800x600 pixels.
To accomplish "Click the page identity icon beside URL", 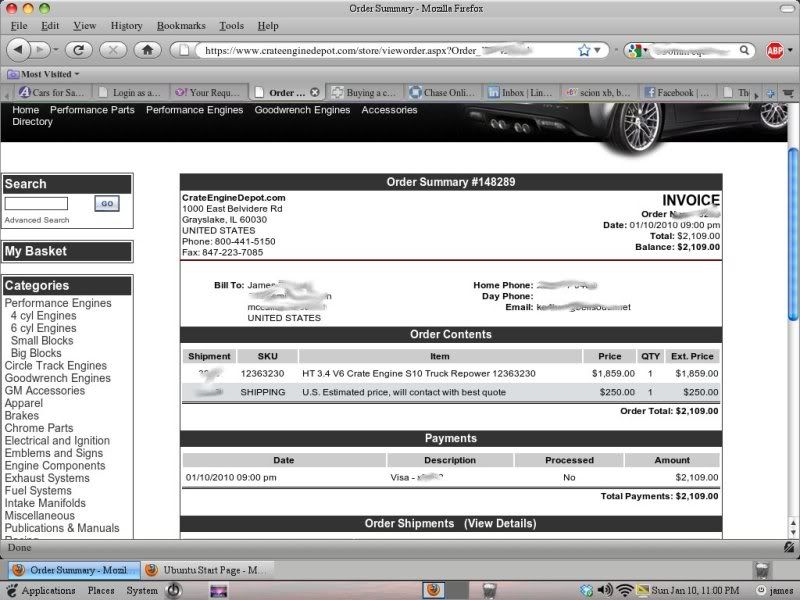I will [x=184, y=50].
